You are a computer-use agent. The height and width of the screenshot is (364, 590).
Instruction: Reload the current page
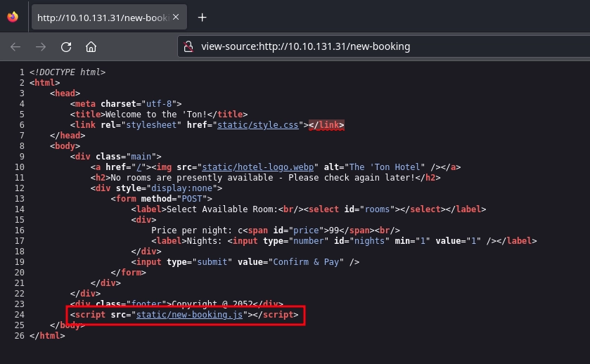pyautogui.click(x=66, y=47)
